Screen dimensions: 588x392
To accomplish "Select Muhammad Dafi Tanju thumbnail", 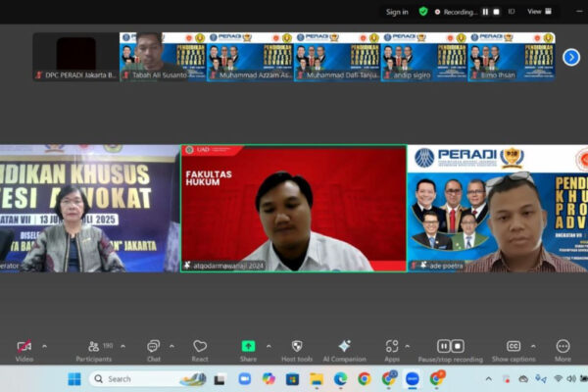I will (337, 57).
